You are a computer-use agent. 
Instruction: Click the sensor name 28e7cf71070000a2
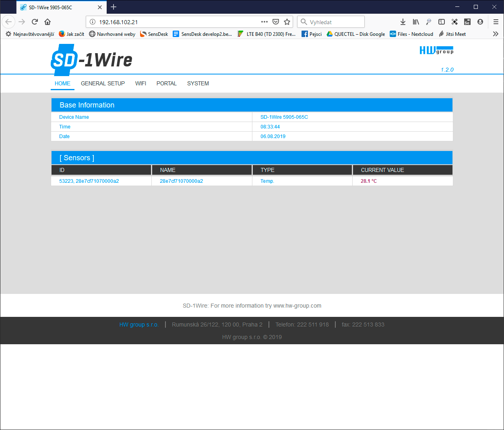[181, 181]
